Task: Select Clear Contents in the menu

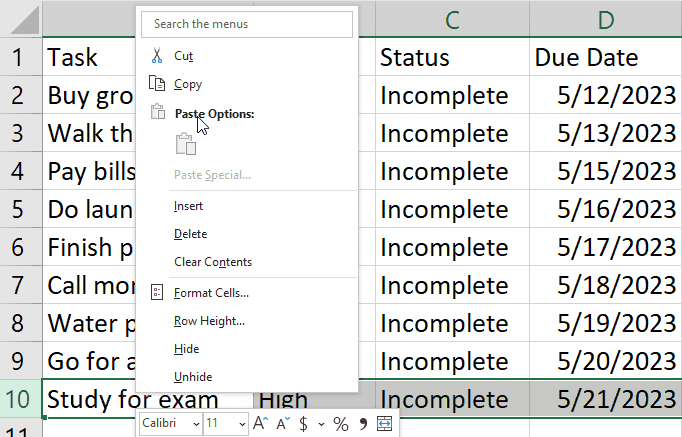Action: (212, 262)
